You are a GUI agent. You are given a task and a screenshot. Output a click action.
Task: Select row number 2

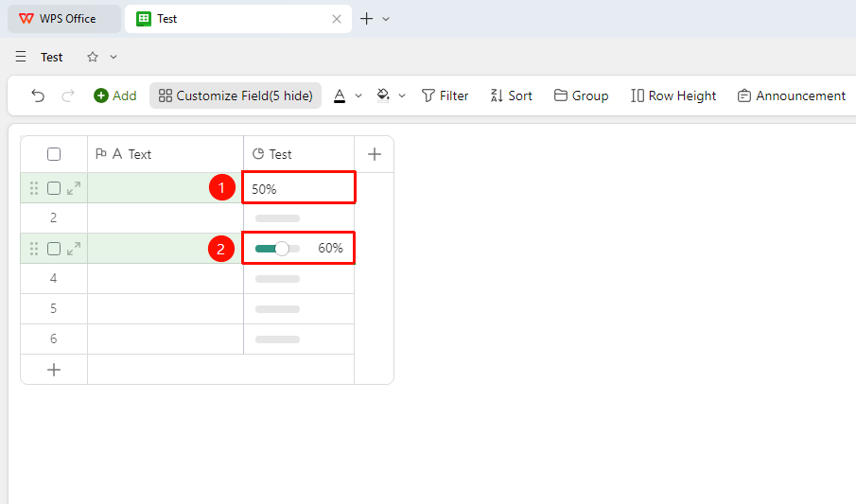tap(54, 217)
